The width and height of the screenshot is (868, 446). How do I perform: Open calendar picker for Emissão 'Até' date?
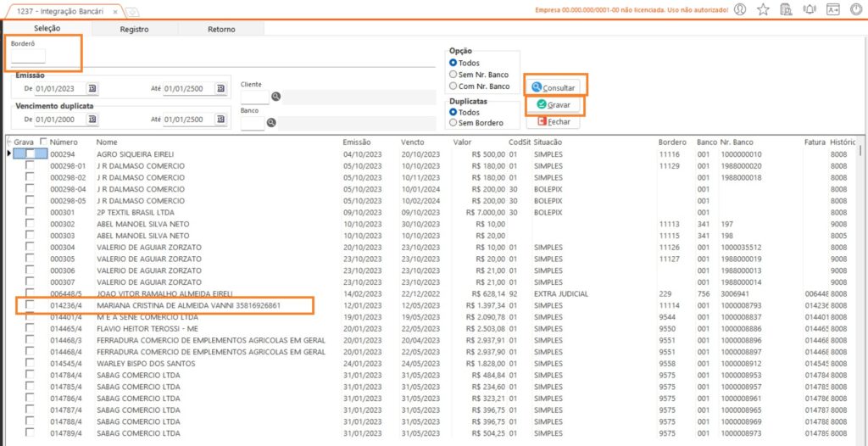coord(221,87)
